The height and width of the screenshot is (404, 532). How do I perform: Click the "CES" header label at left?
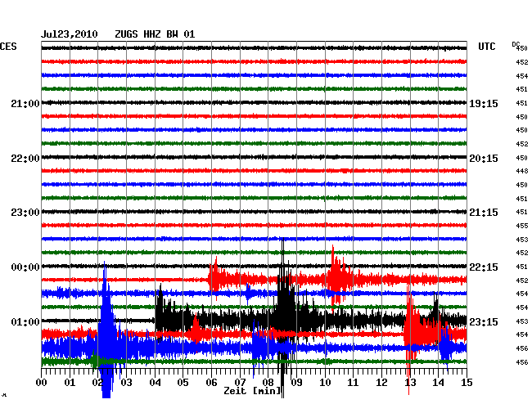click(8, 47)
